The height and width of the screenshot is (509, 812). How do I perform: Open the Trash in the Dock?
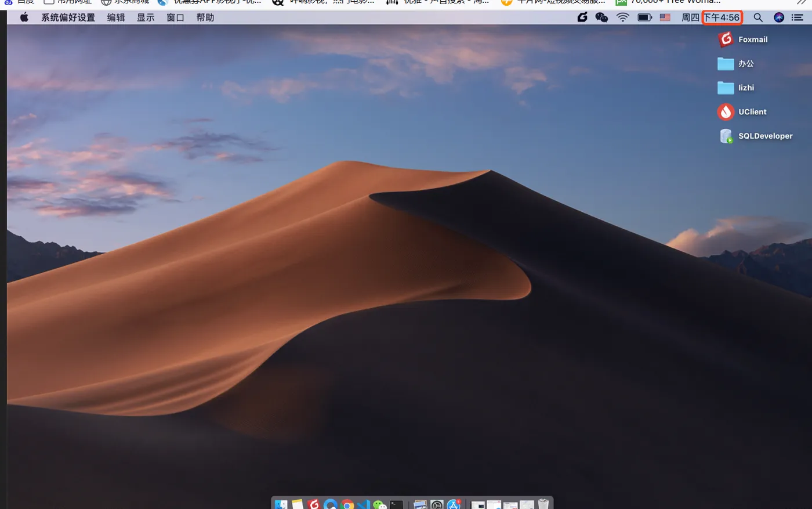[x=543, y=504]
